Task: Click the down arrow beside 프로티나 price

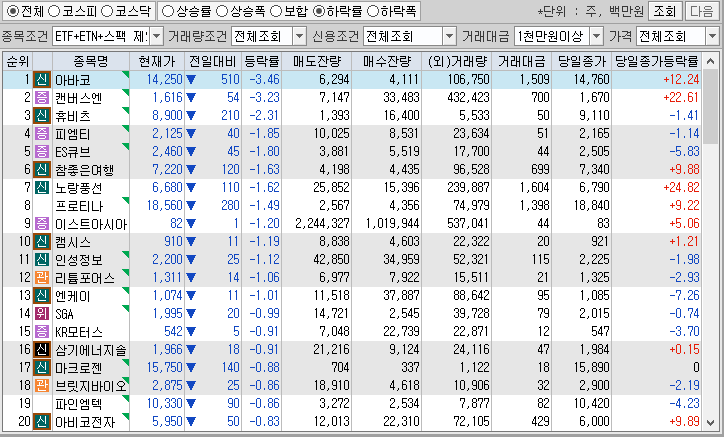Action: [191, 206]
